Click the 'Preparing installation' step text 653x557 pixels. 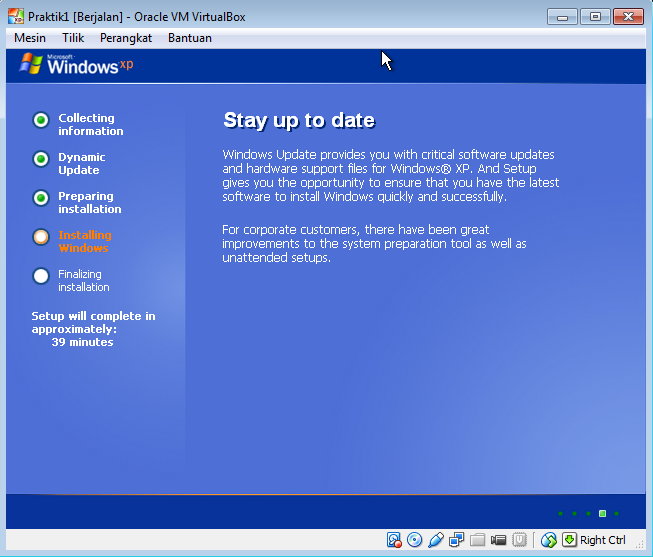click(90, 202)
